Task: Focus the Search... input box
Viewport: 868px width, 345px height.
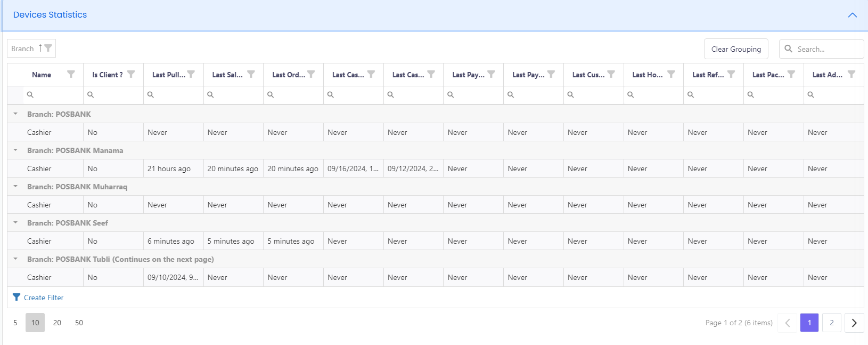Action: [821, 49]
